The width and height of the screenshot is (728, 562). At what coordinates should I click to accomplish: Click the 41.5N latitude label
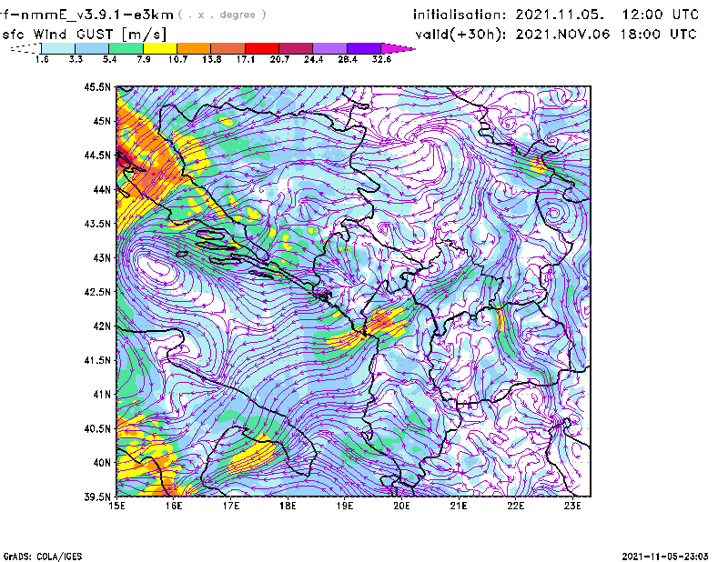(97, 360)
